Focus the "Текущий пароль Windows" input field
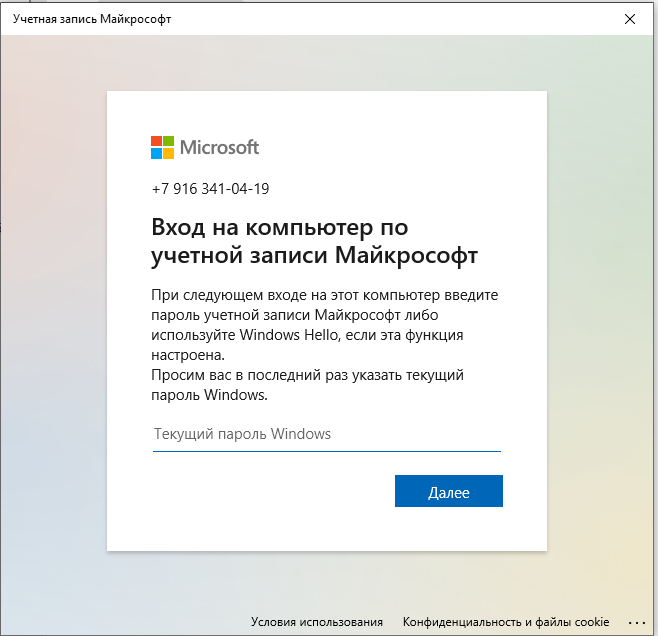 [x=327, y=434]
